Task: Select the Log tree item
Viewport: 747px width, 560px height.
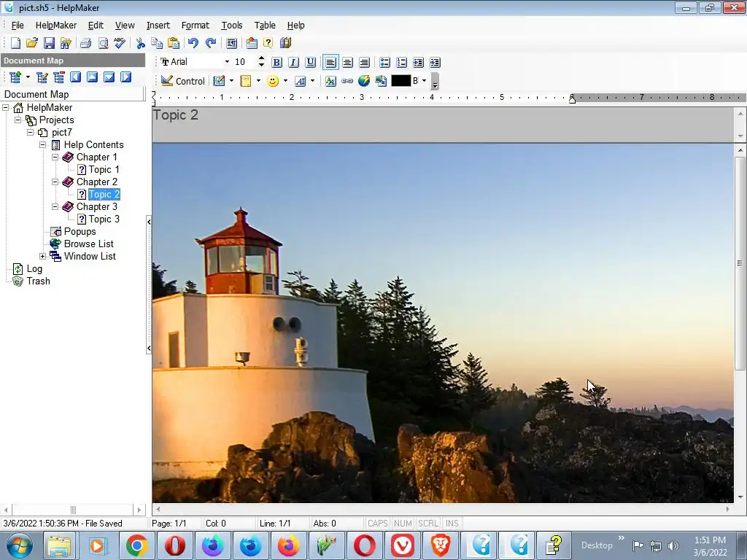Action: [x=34, y=268]
